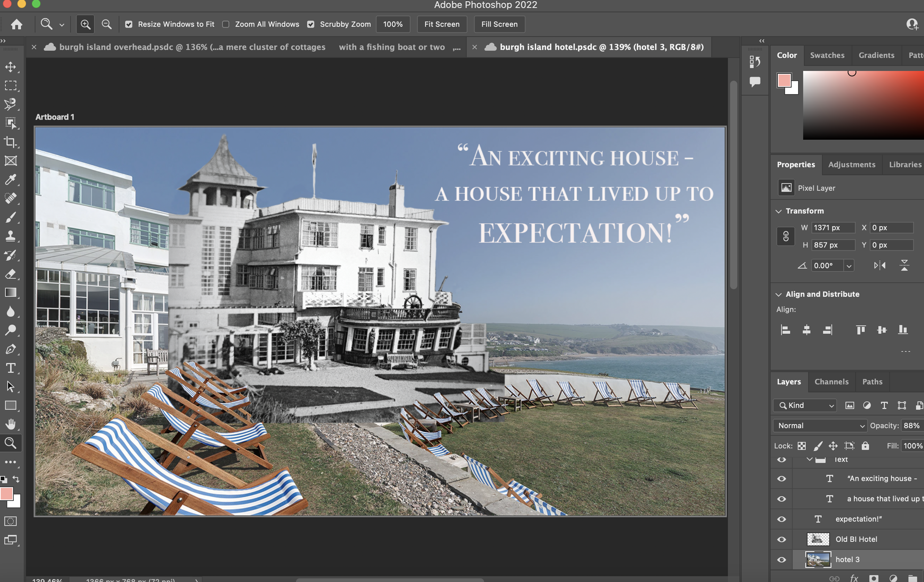This screenshot has width=924, height=582.
Task: Click the pink foreground color swatch in the Color panel
Action: pyautogui.click(x=784, y=81)
